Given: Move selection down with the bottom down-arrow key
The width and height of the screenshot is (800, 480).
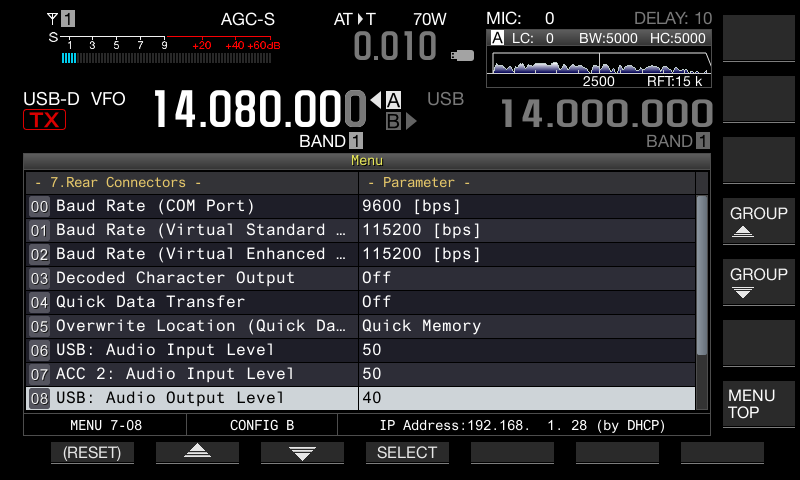Looking at the screenshot, I should point(303,452).
